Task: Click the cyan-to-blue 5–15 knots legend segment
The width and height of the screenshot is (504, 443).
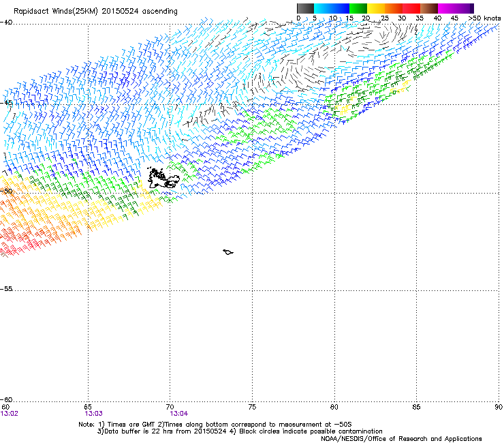Action: tap(332, 8)
